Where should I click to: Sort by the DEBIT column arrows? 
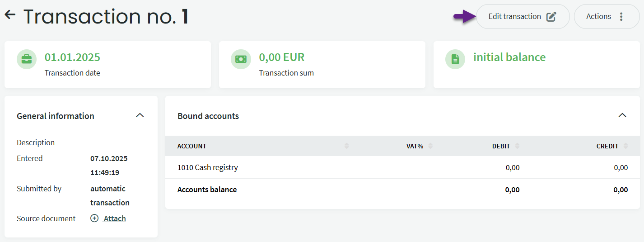pos(517,146)
